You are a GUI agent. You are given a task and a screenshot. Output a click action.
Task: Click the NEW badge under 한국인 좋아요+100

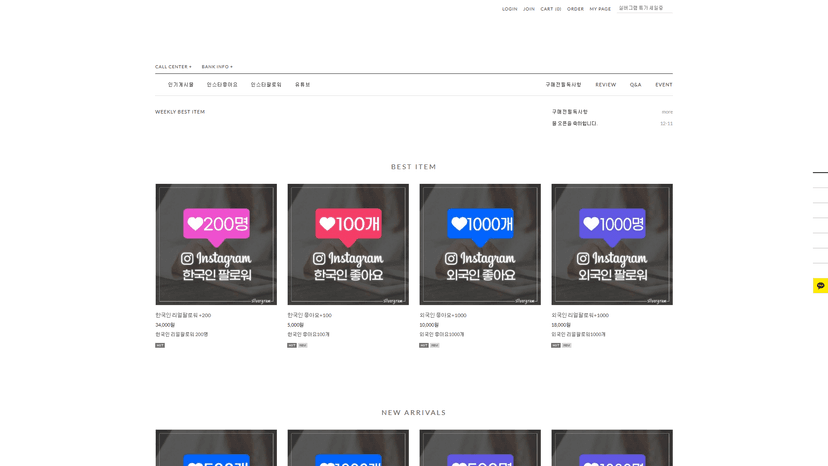pos(303,345)
